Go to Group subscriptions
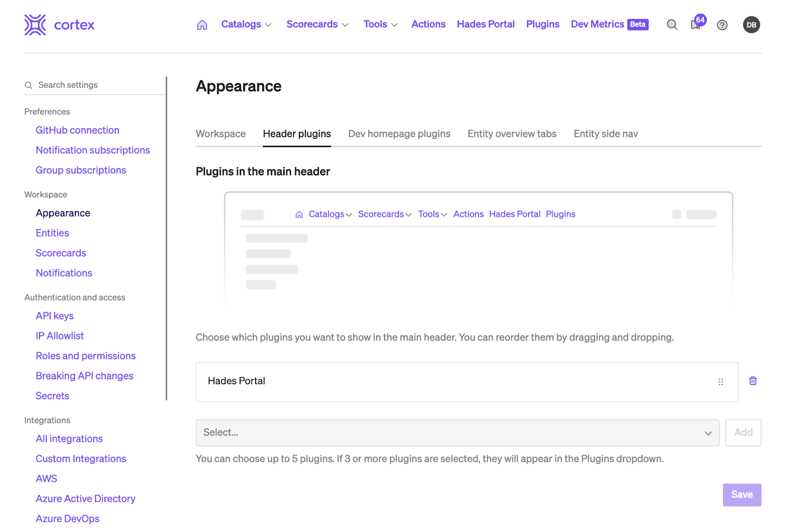The height and width of the screenshot is (532, 788). [81, 170]
